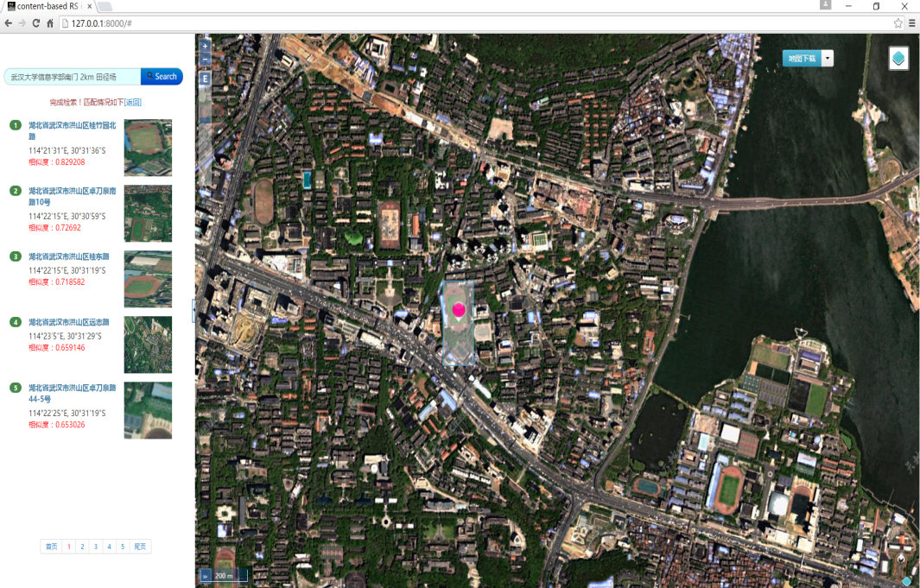Bookmark page with the star icon
The height and width of the screenshot is (588, 920).
click(x=898, y=23)
